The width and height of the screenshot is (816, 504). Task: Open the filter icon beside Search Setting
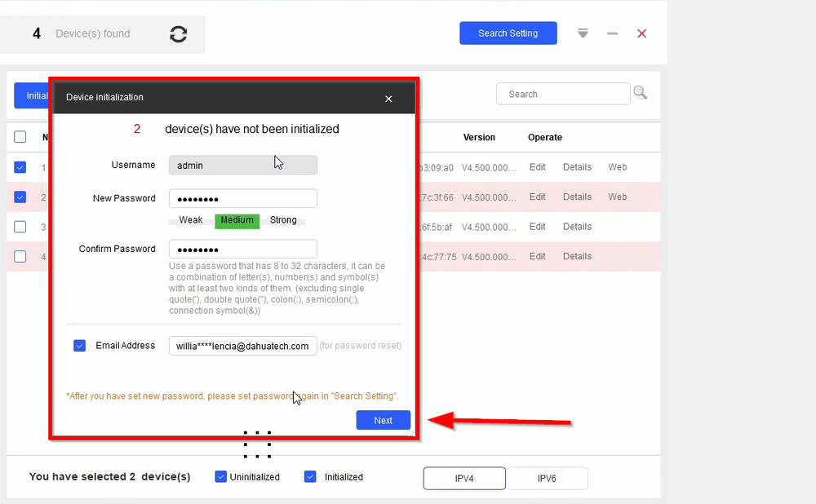[x=583, y=33]
